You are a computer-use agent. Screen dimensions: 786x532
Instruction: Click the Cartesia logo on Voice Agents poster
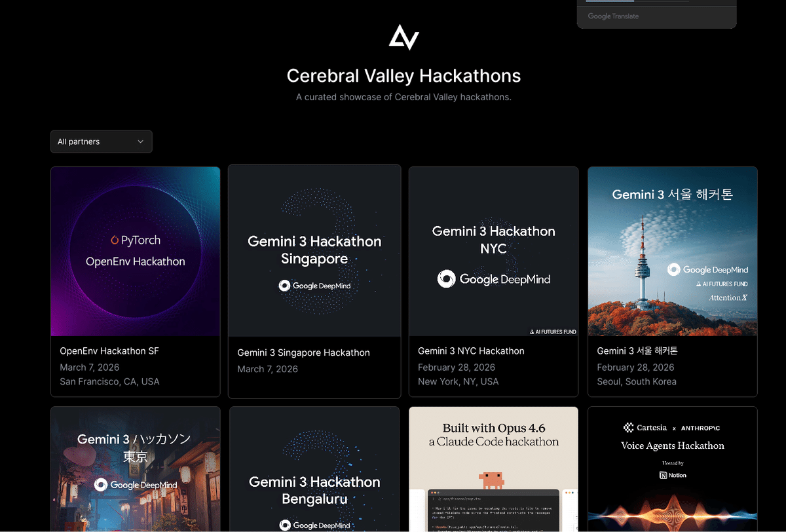click(x=646, y=428)
